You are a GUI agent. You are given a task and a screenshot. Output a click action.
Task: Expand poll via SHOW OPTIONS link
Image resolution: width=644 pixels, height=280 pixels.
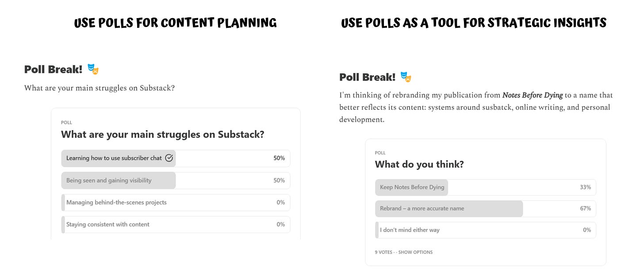pos(415,252)
